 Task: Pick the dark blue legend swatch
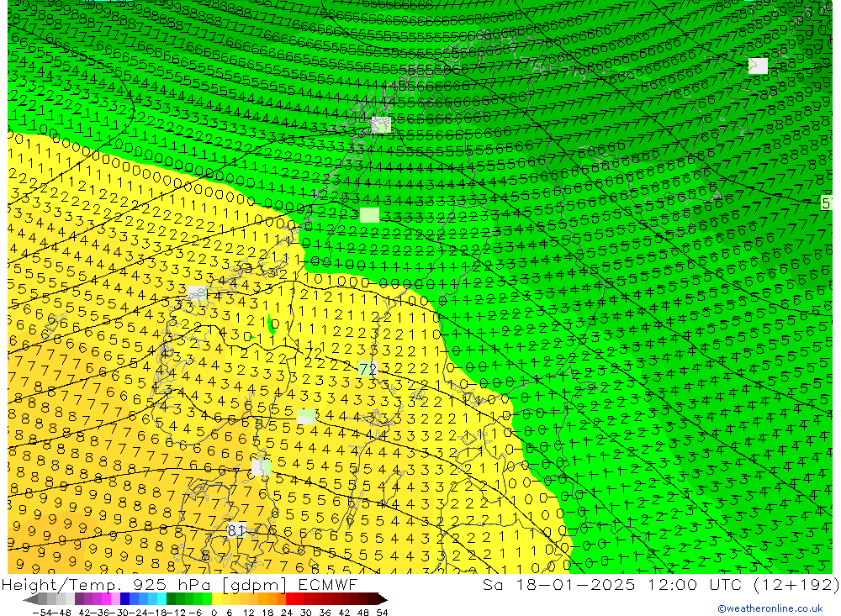pos(124,599)
